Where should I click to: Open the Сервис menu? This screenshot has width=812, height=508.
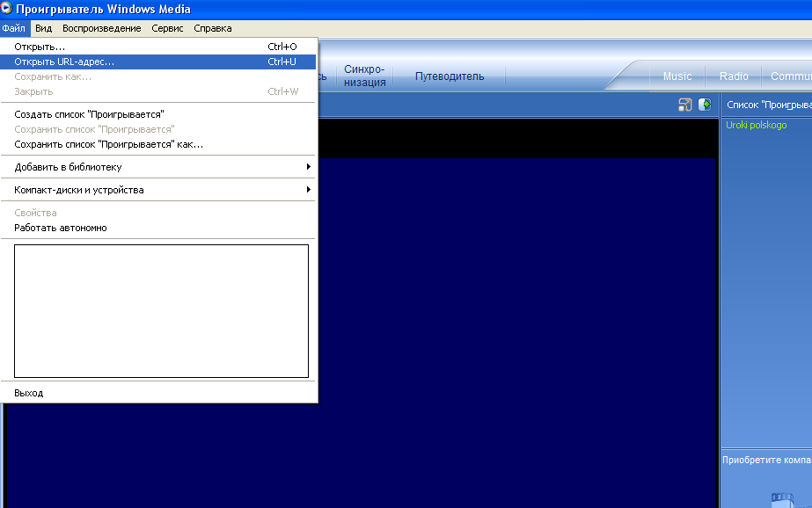tap(167, 28)
